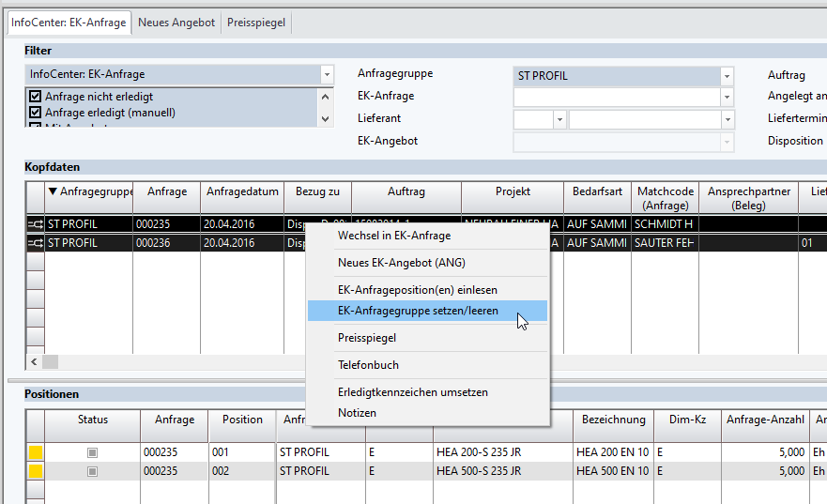The width and height of the screenshot is (827, 504).
Task: Click yellow status square of position 001
Action: tap(36, 452)
